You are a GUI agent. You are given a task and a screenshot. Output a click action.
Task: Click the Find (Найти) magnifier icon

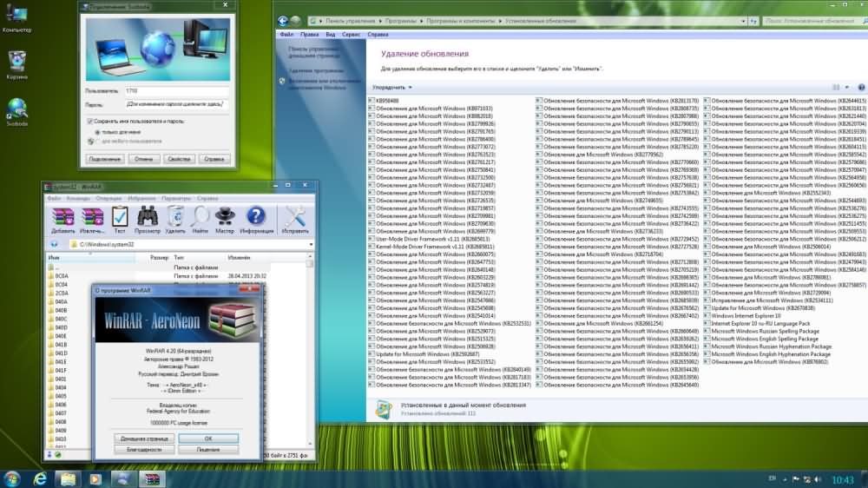201,218
